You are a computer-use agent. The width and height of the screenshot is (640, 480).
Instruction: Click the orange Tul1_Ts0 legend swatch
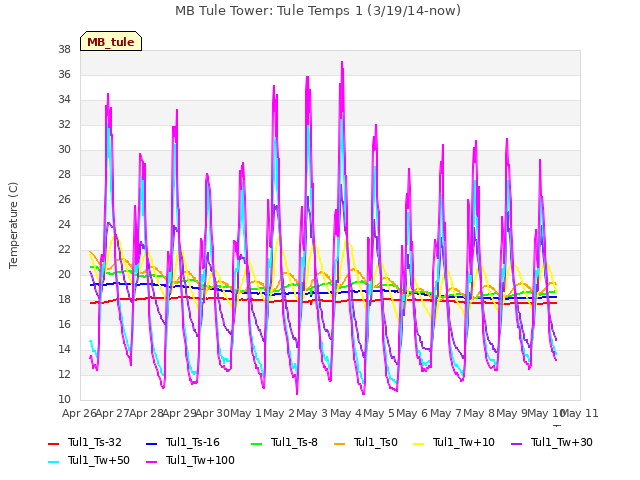click(339, 443)
